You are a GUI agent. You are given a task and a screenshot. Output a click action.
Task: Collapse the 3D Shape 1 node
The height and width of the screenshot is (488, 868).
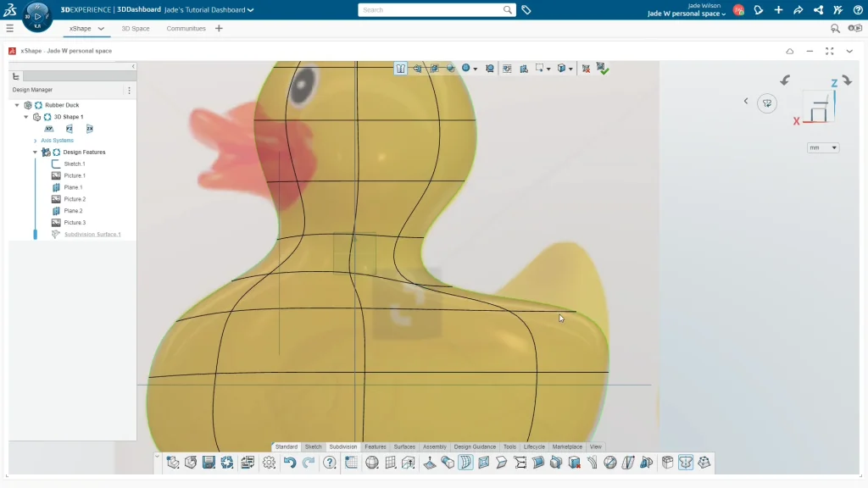[26, 117]
